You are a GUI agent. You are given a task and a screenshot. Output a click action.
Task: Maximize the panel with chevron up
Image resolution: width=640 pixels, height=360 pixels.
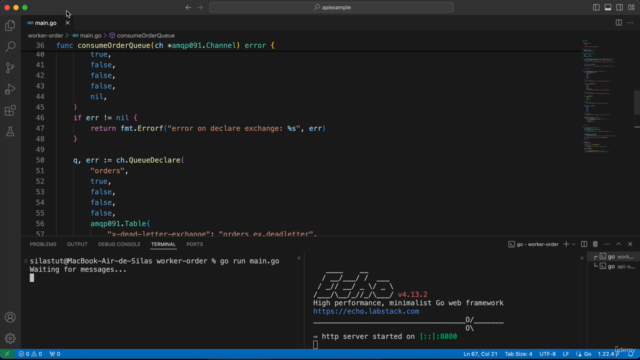[619, 244]
